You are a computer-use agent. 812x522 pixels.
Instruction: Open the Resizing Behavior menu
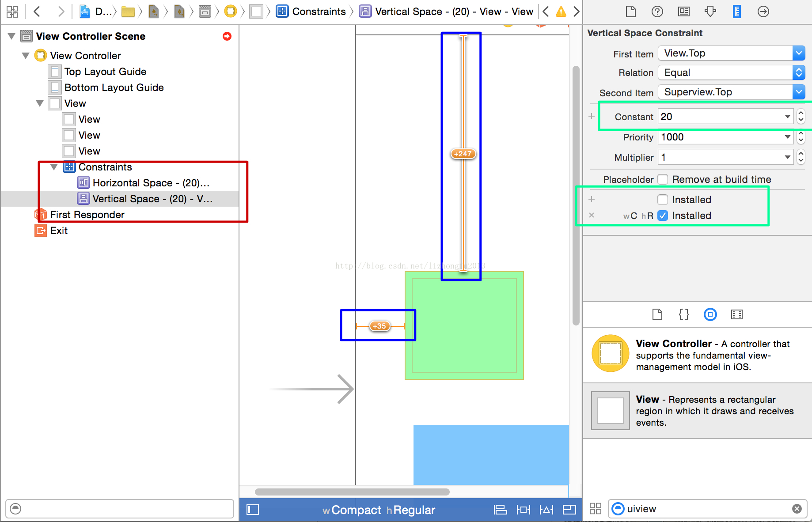tap(569, 510)
